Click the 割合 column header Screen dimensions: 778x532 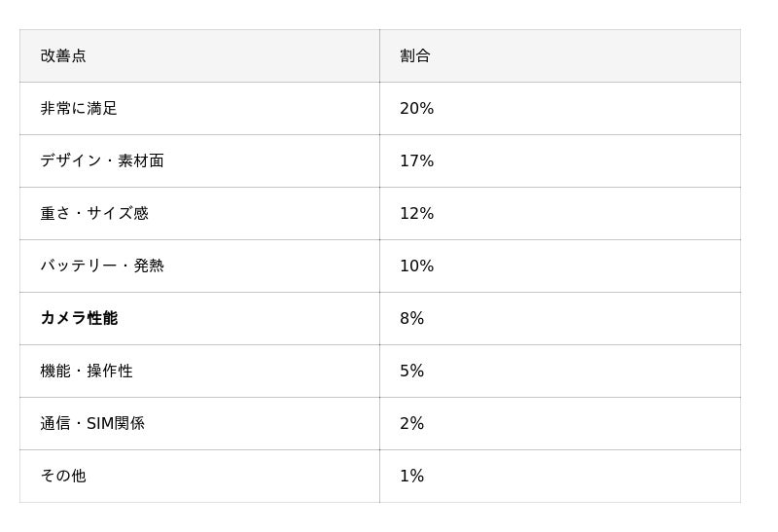[415, 56]
